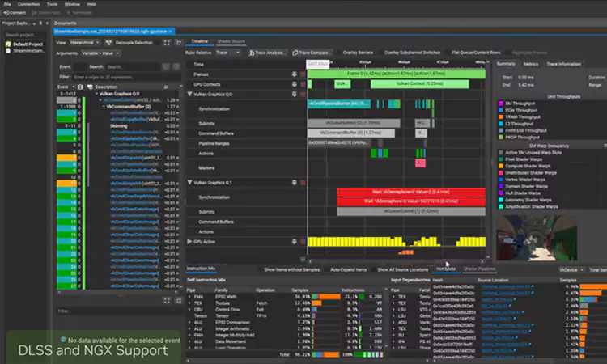This screenshot has width=607, height=364.
Task: Open the Window menu
Action: [x=72, y=4]
